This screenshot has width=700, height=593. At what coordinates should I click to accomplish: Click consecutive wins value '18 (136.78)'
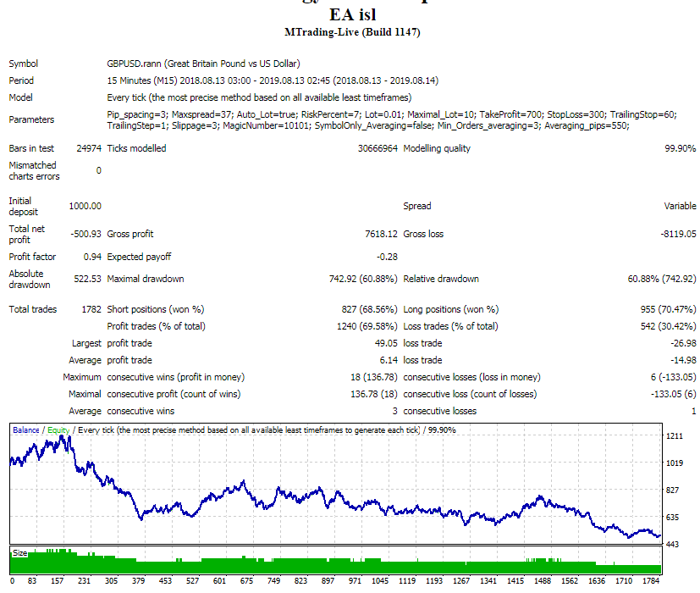tap(373, 377)
